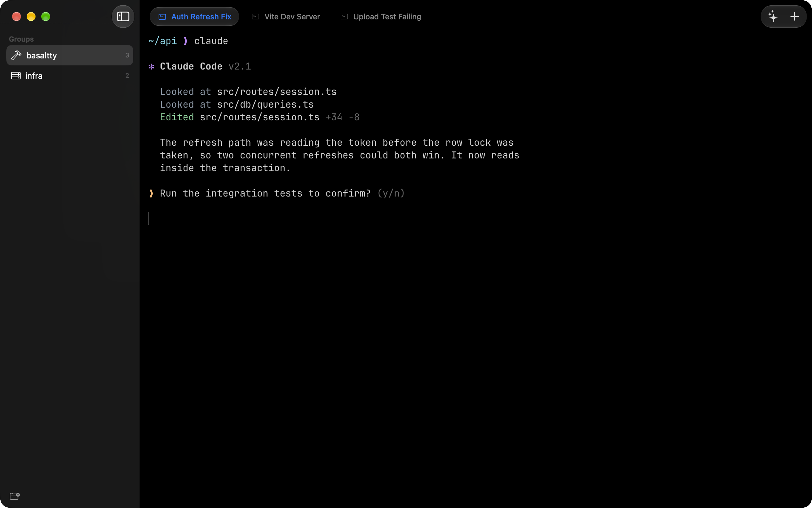The image size is (812, 508).
Task: Click the claude command text
Action: 211,41
